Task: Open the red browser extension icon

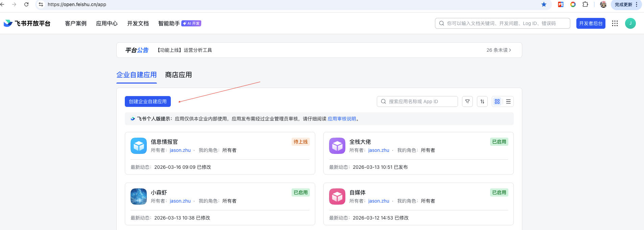Action: tap(561, 4)
